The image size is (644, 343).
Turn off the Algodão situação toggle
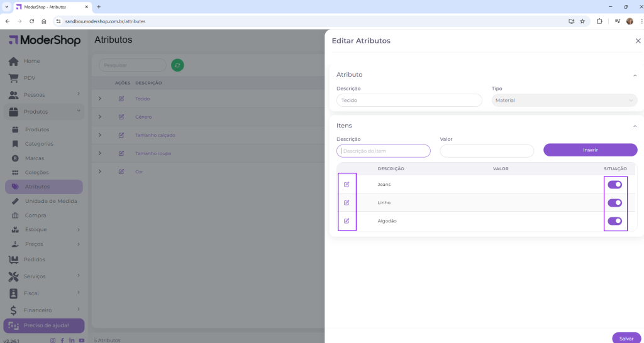[614, 221]
